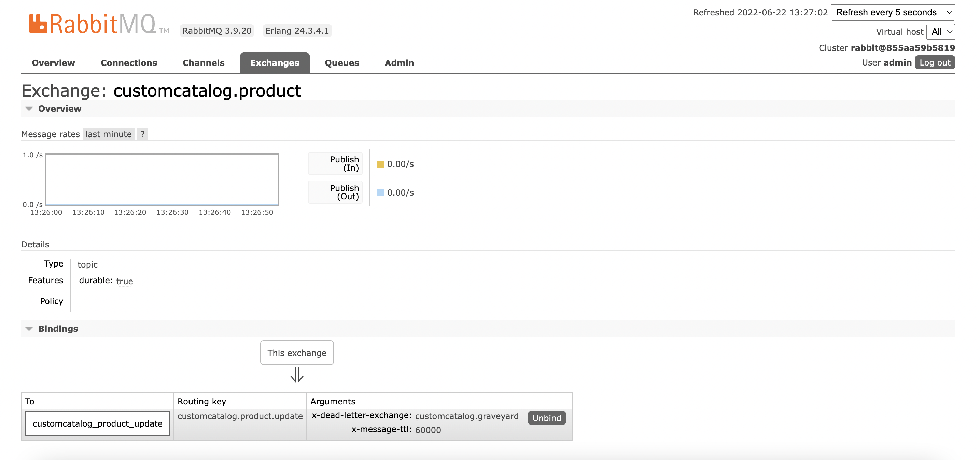
Task: Open the Refresh every 5 seconds dropdown
Action: click(x=893, y=12)
